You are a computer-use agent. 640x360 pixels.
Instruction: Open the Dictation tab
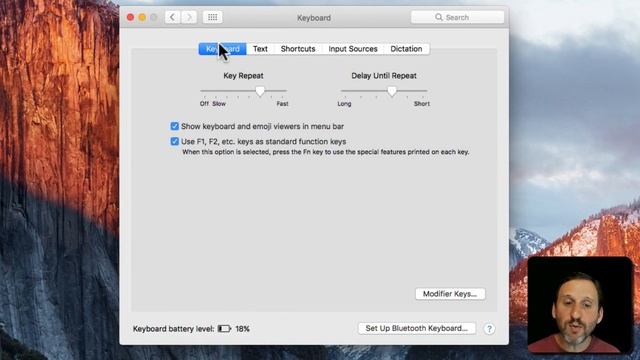pyautogui.click(x=406, y=49)
